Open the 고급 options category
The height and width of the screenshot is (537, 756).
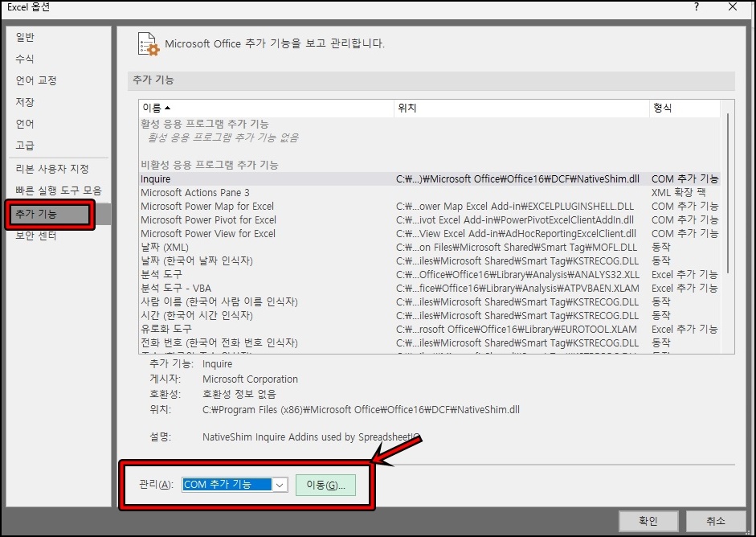click(25, 146)
